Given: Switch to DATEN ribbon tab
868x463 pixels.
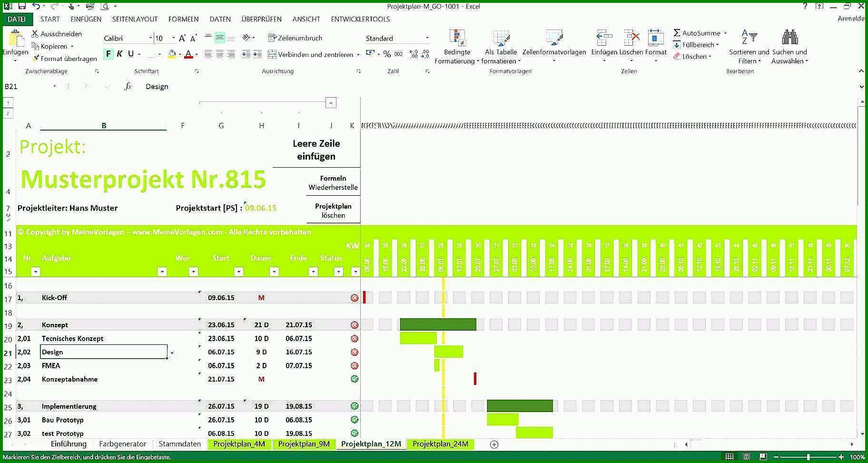Looking at the screenshot, I should pos(220,19).
